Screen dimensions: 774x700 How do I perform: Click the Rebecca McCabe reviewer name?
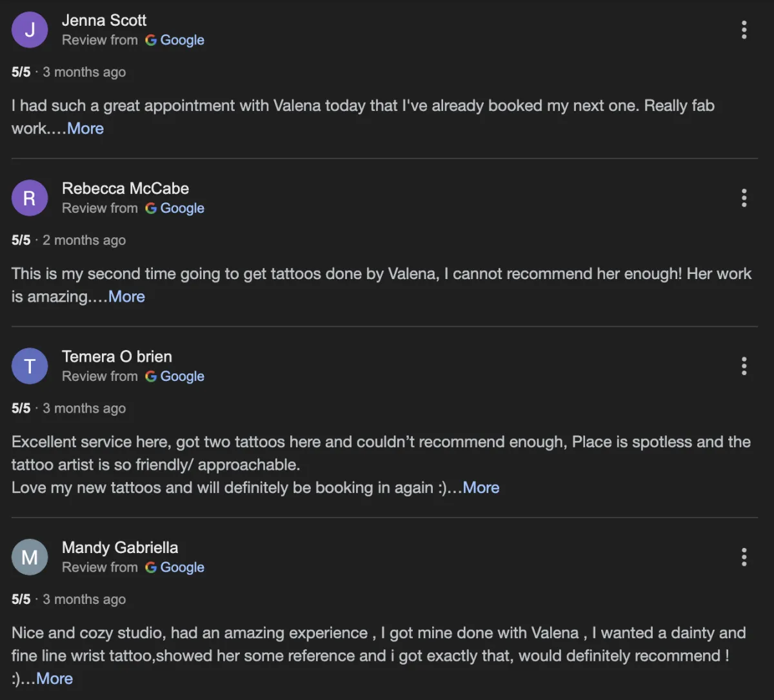tap(125, 188)
